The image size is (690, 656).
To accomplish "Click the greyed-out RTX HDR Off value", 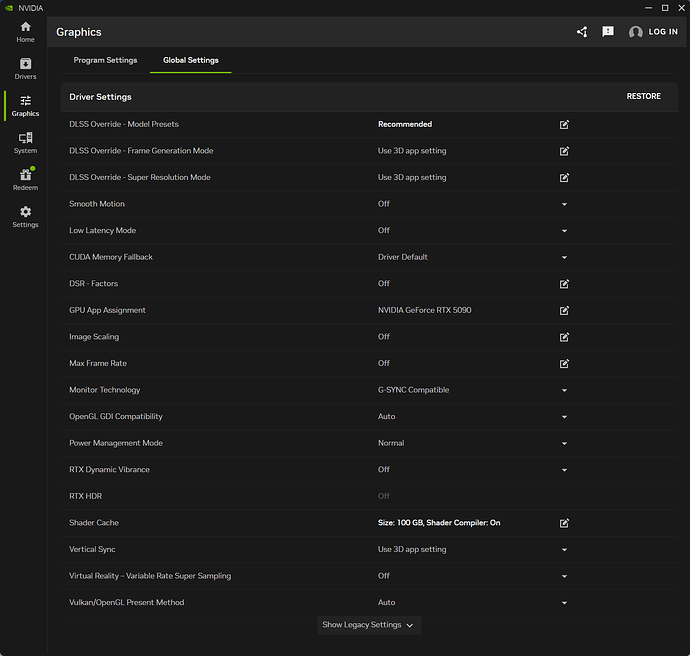I will [x=384, y=496].
